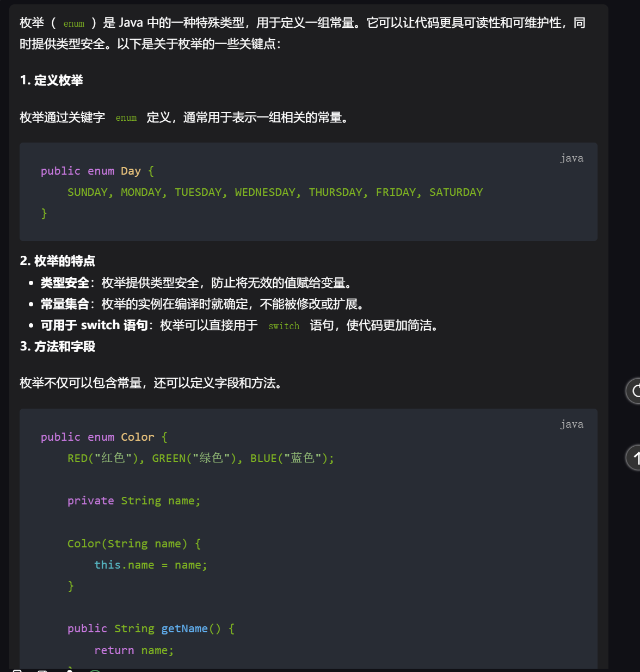Viewport: 640px width, 672px height.
Task: Click 'BLUE("蓝色");' in the Color enum code
Action: coord(292,458)
